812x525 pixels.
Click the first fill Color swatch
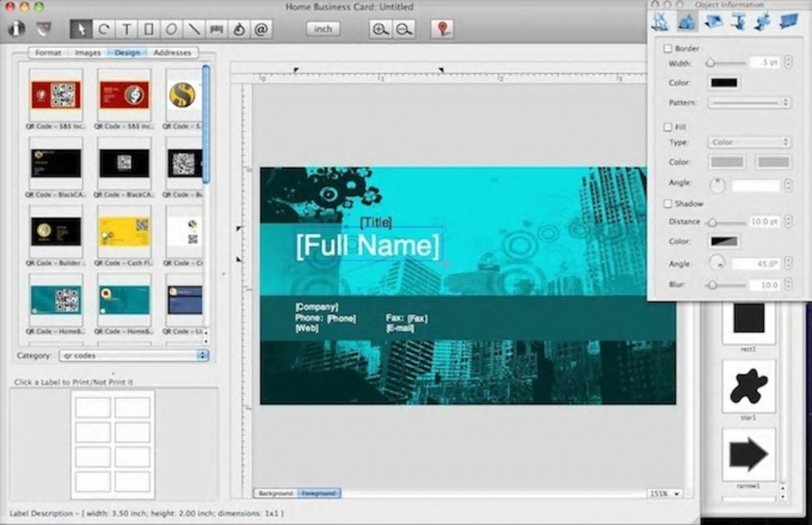727,163
